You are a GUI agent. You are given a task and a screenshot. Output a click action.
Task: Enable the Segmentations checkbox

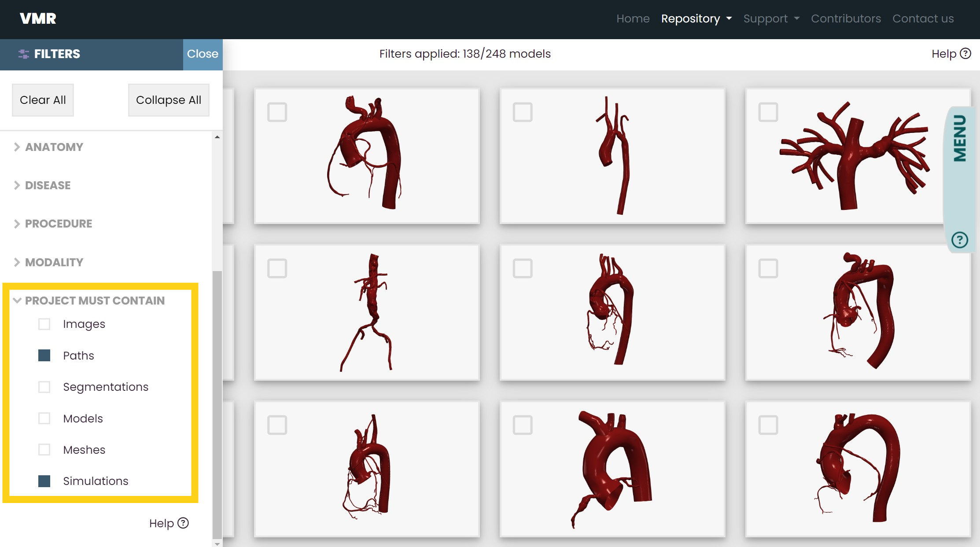[44, 387]
